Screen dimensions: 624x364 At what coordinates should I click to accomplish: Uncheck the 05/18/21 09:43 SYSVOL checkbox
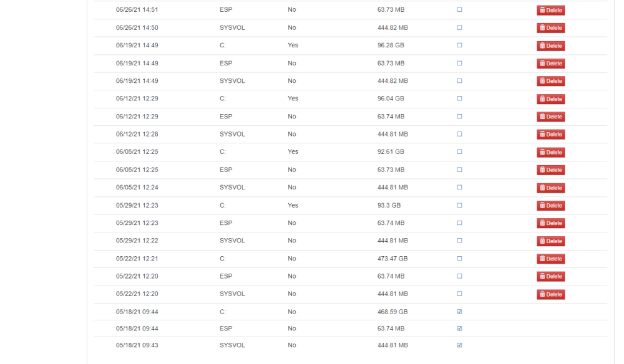[459, 345]
